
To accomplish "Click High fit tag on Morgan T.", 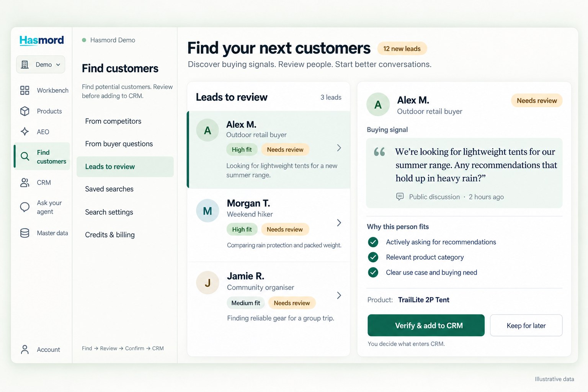I will click(242, 229).
